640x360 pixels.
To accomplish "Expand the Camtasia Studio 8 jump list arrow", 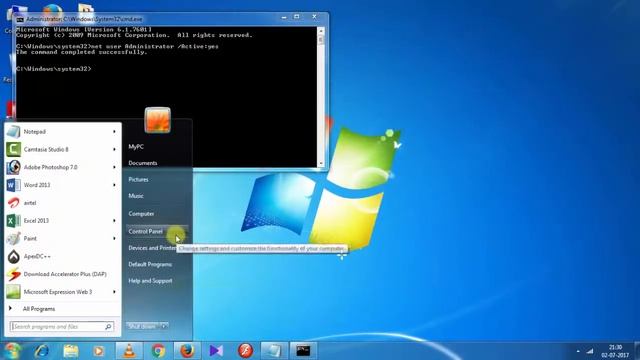I will (x=114, y=149).
